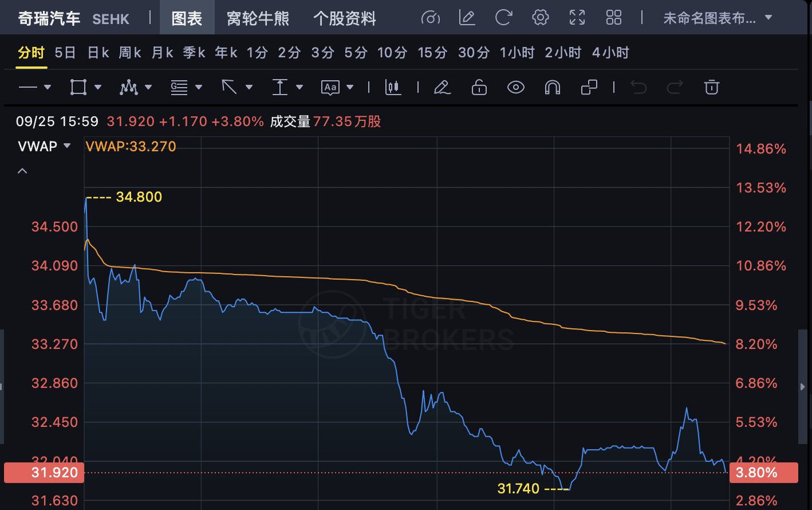
Task: Delete drawings with the trash icon
Action: 711,87
